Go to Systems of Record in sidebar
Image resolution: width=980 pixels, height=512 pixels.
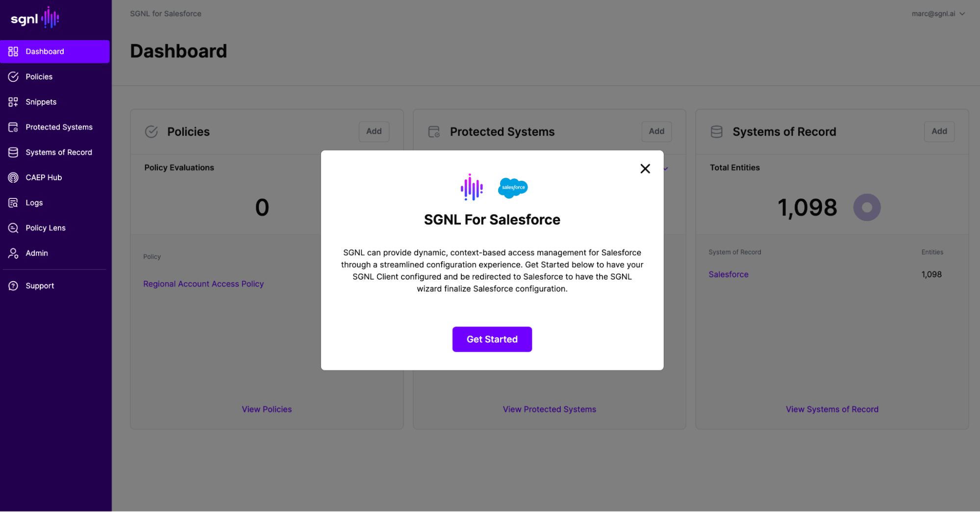click(x=54, y=152)
